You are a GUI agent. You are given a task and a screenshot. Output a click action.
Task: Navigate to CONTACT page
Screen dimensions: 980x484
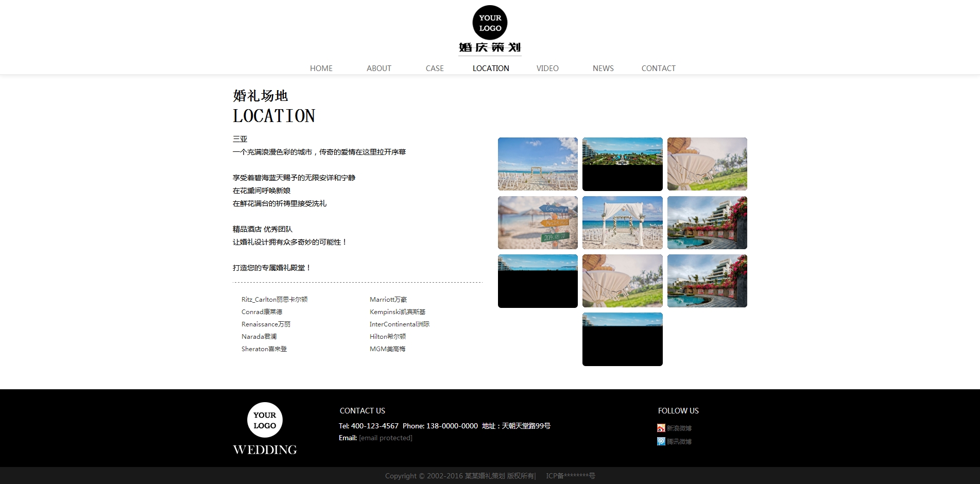tap(658, 68)
